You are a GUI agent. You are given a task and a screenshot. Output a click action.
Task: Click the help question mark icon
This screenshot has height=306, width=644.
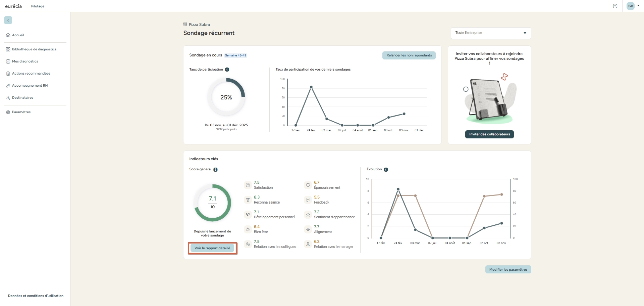[x=615, y=6]
